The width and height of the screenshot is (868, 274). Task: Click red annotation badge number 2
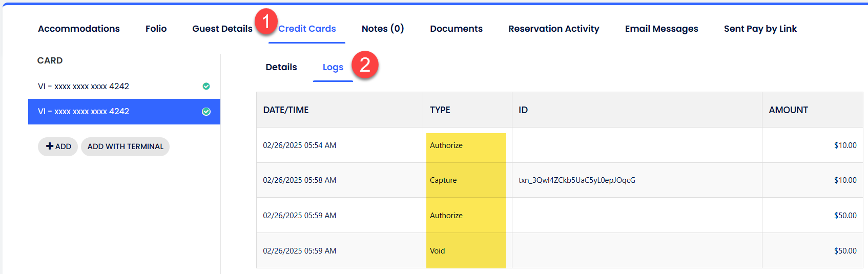365,65
